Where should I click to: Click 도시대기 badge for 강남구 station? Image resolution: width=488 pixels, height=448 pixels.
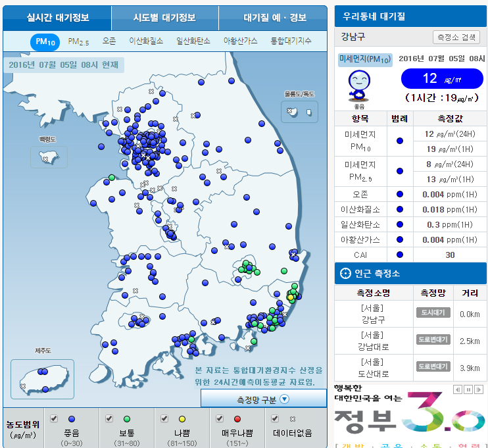[433, 312]
